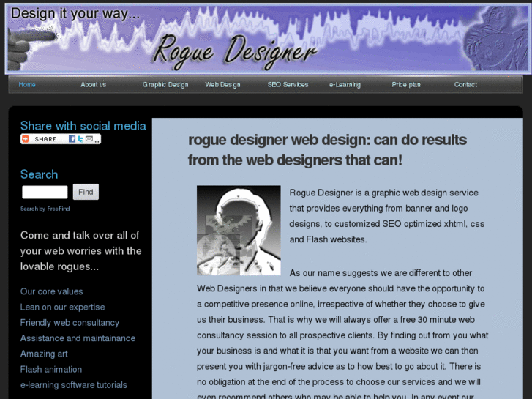
Task: Click the Find search button
Action: point(86,192)
